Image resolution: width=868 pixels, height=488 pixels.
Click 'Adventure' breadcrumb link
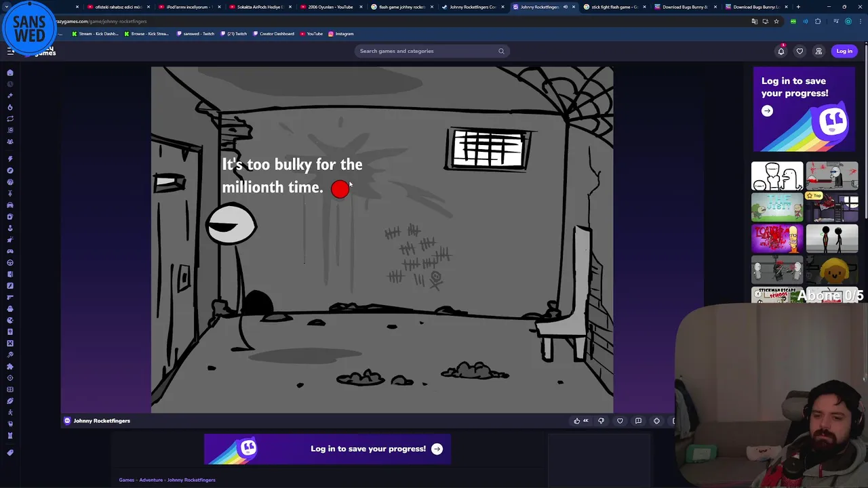click(151, 480)
